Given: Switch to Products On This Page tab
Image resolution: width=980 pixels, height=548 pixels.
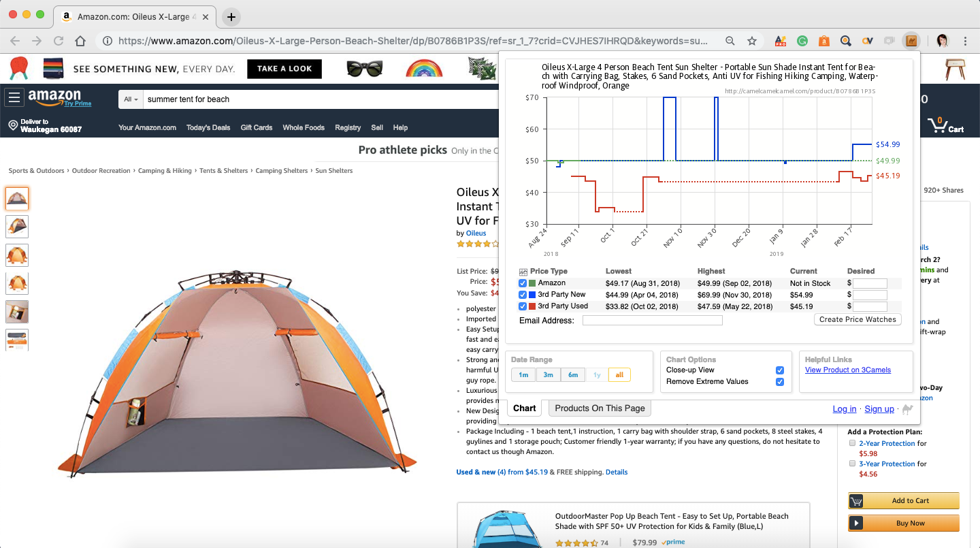Looking at the screenshot, I should point(600,408).
